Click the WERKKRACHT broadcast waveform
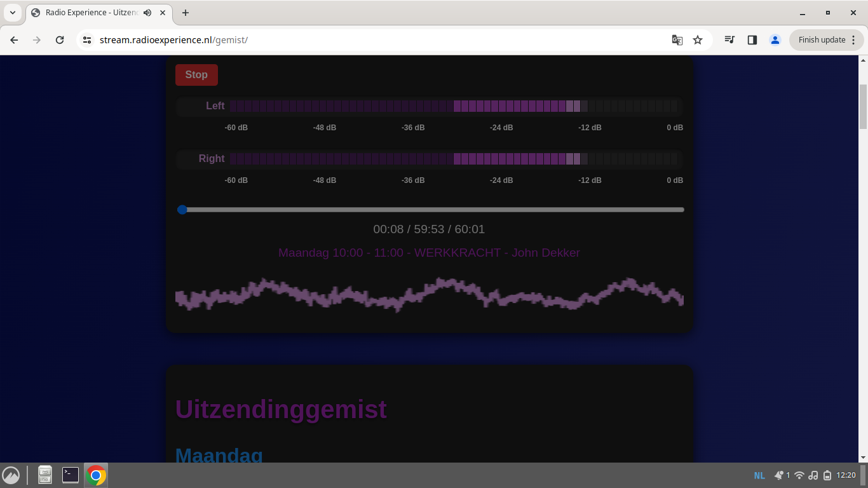This screenshot has height=488, width=868. tap(430, 295)
